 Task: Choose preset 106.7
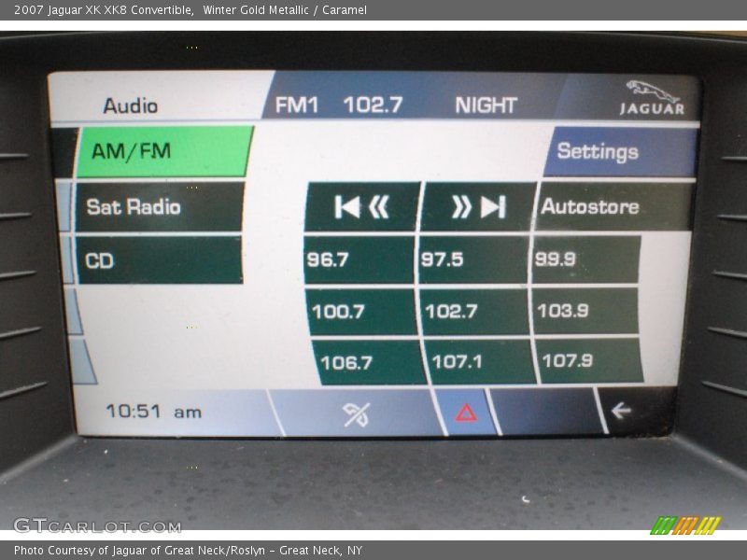click(x=369, y=362)
